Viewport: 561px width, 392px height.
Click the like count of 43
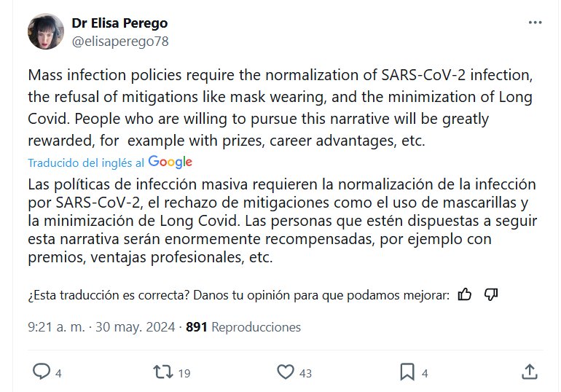305,373
